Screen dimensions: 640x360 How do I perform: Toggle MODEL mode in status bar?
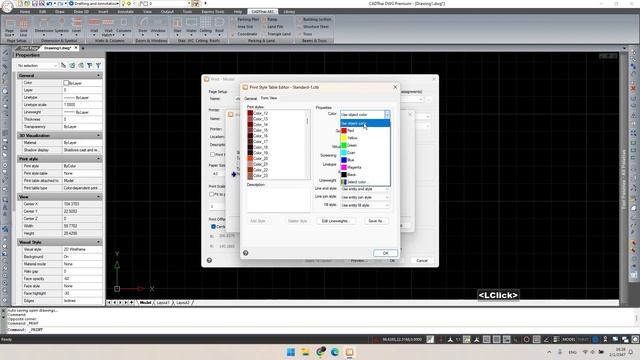click(569, 339)
